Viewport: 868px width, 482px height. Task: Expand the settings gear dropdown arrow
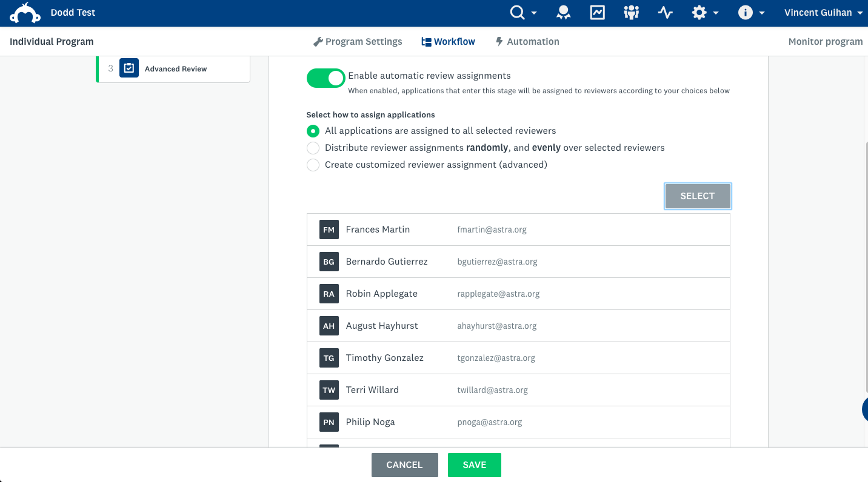tap(716, 13)
